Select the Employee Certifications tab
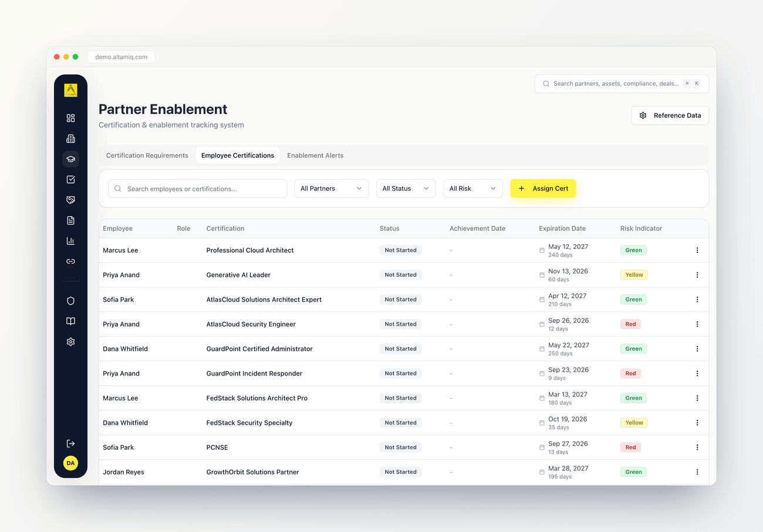Screen dimensions: 763x532 coord(238,155)
